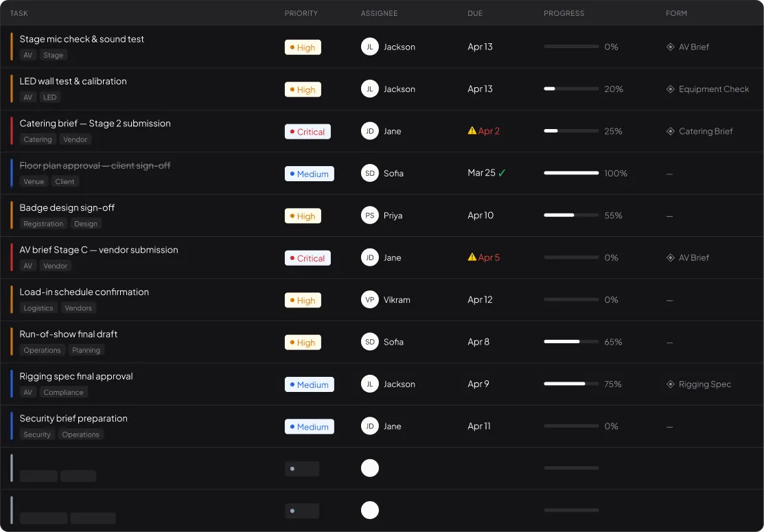Click the Security tag under Security brief preparation
This screenshot has width=764, height=532.
37,435
